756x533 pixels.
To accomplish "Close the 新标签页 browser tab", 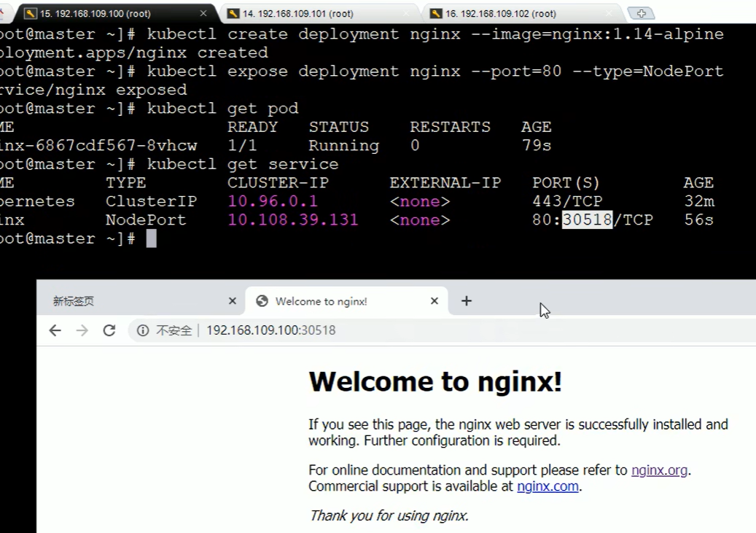I will click(x=233, y=301).
